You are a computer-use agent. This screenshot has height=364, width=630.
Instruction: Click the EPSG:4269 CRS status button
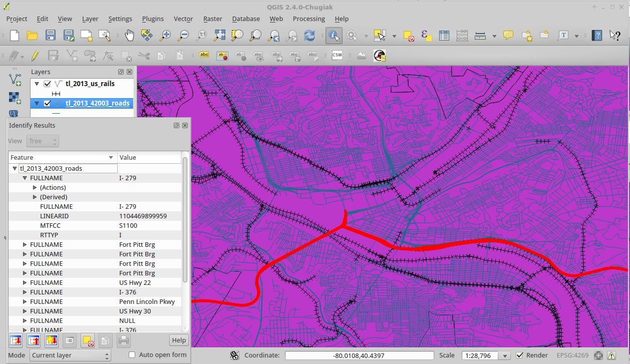(572, 355)
